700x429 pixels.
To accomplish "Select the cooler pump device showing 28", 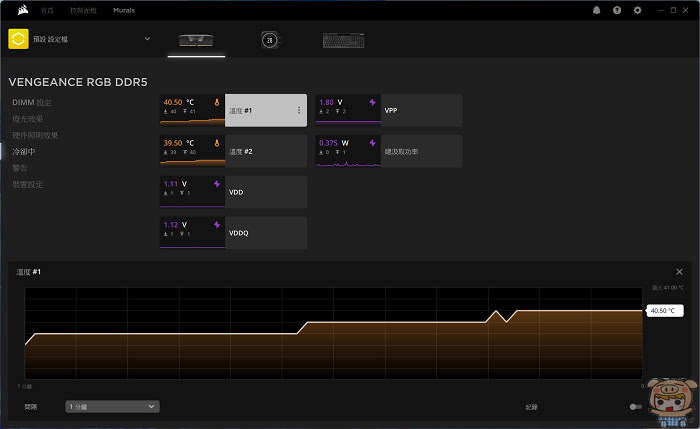I will (x=270, y=40).
